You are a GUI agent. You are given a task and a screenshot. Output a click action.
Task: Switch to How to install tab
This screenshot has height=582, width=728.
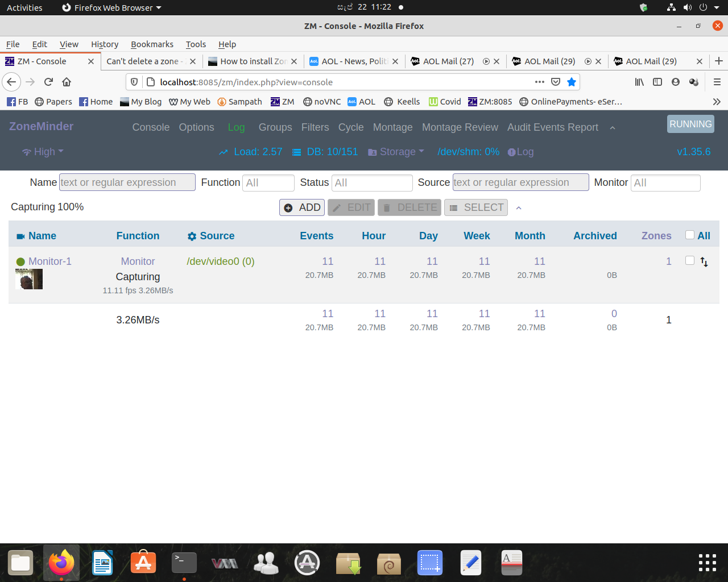click(x=253, y=61)
